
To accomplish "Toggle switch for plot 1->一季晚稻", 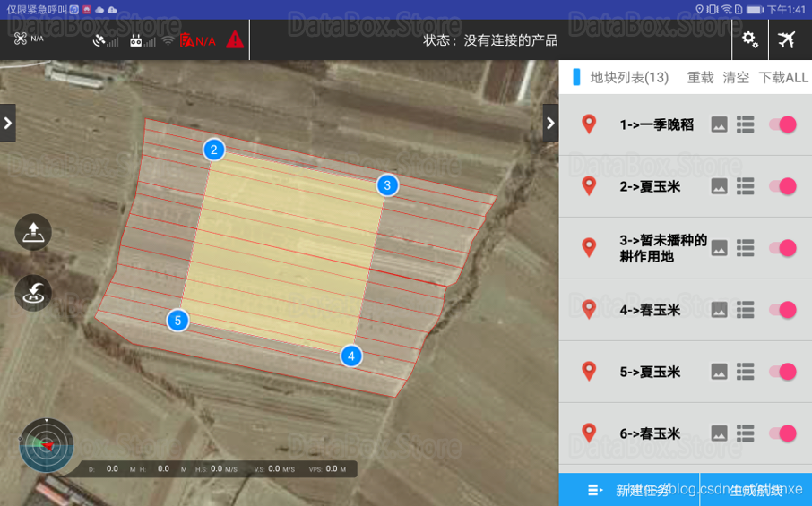I will (x=782, y=124).
